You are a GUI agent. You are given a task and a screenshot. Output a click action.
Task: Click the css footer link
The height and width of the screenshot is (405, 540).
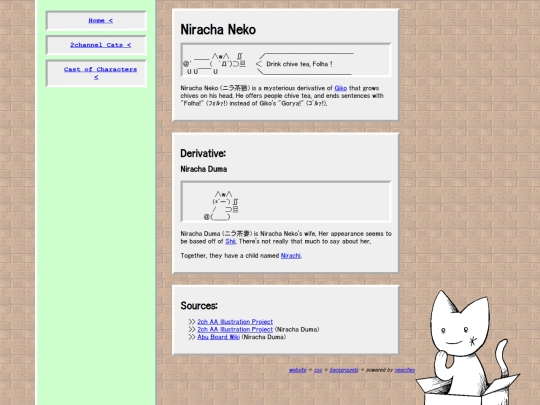click(318, 370)
